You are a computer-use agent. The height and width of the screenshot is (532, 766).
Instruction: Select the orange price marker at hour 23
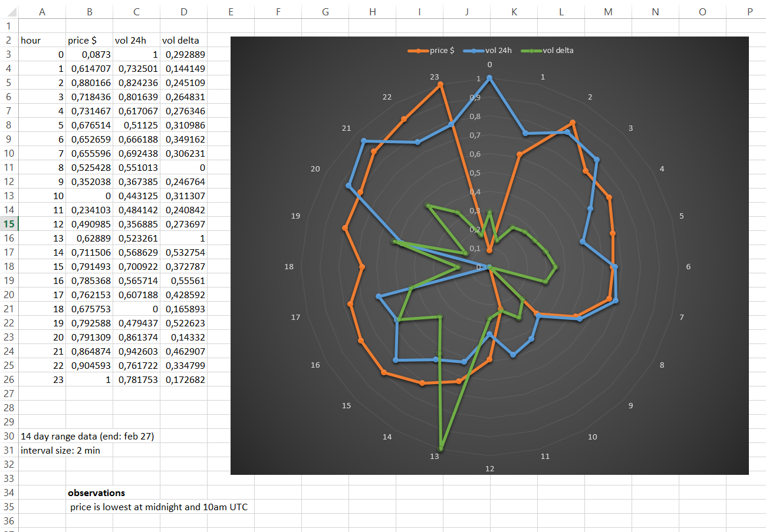(440, 85)
